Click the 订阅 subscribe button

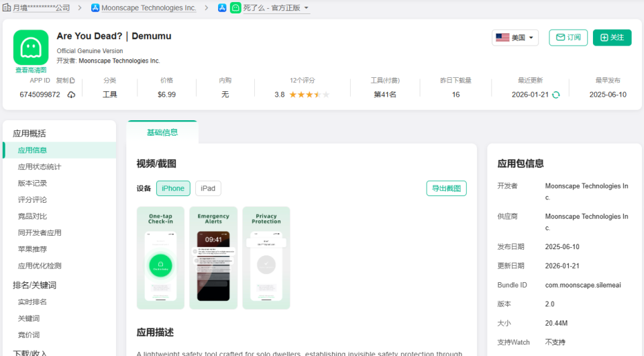coord(568,38)
